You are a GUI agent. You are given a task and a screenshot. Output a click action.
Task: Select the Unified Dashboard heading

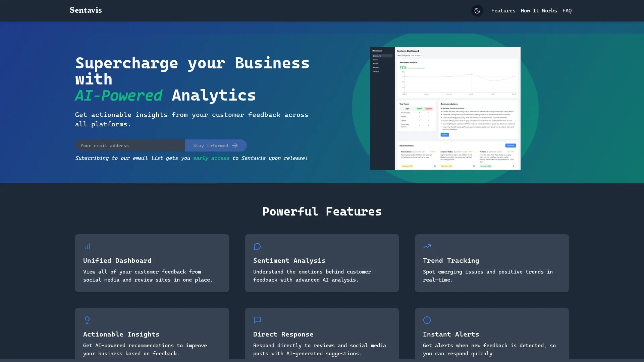click(x=117, y=260)
